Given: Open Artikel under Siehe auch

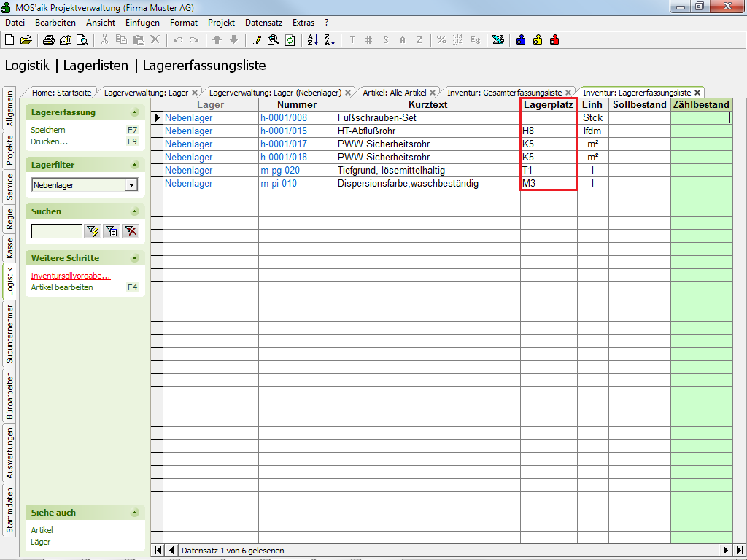Looking at the screenshot, I should click(42, 530).
